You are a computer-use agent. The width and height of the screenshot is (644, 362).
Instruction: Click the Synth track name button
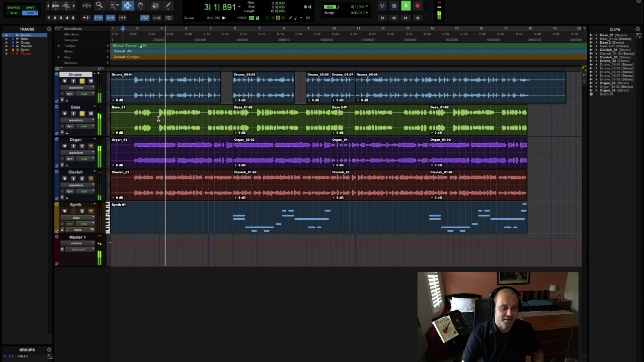click(x=75, y=205)
